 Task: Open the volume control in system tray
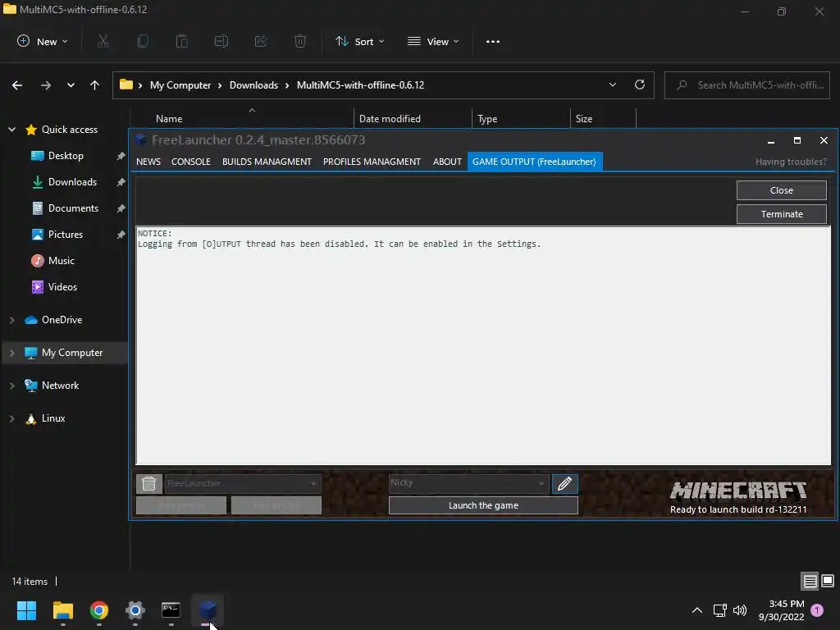pos(740,610)
